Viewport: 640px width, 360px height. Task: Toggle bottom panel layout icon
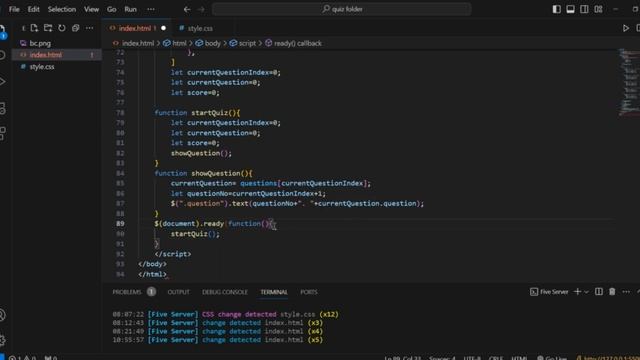(570, 9)
